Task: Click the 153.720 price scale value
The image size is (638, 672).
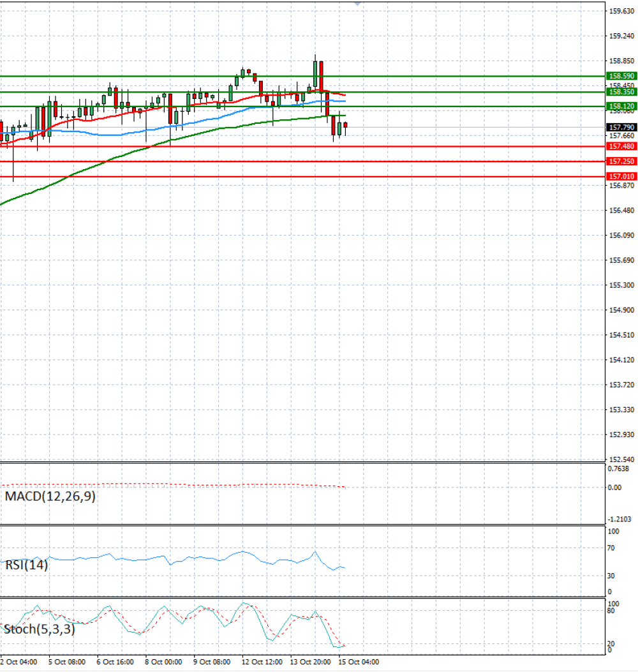Action: [x=621, y=385]
